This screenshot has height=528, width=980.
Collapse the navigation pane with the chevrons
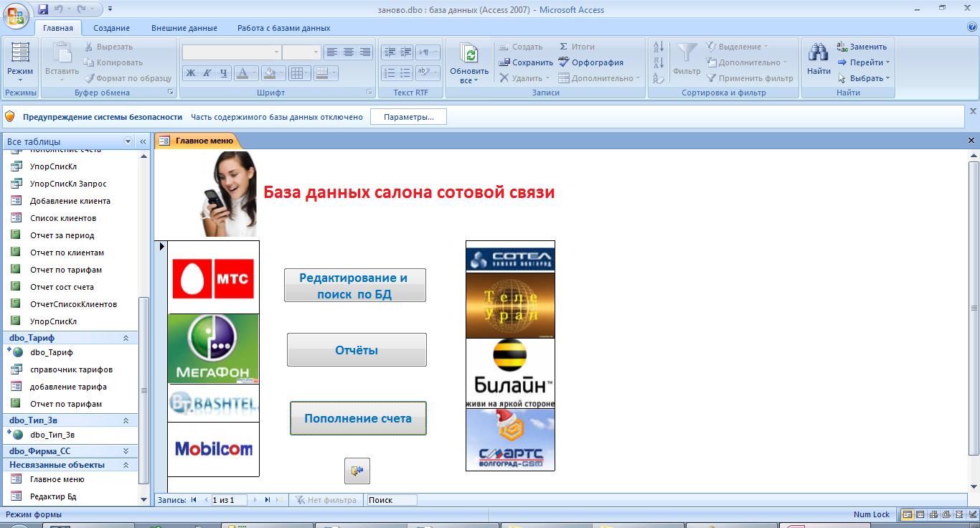pyautogui.click(x=143, y=141)
